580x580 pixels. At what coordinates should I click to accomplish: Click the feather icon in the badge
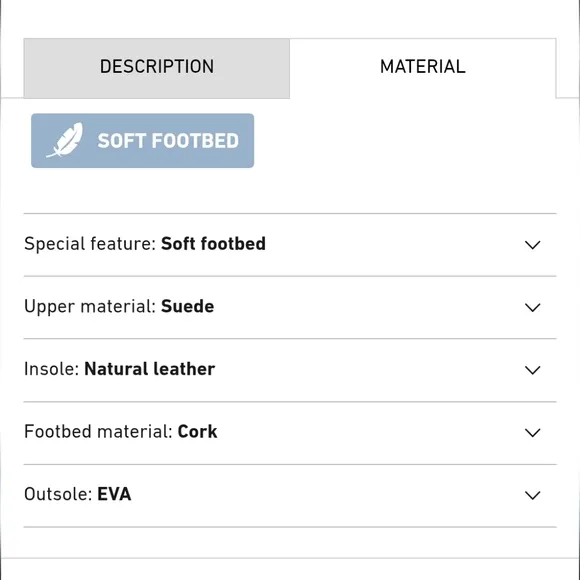point(65,141)
